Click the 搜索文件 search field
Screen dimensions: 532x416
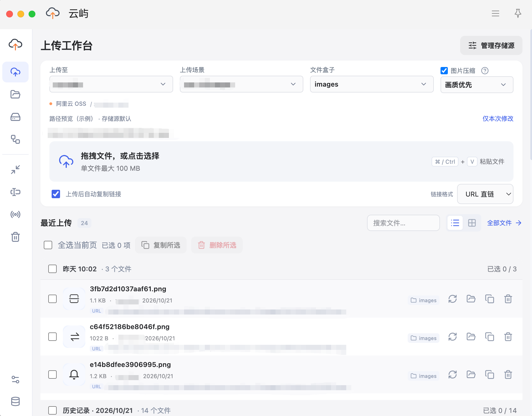[403, 223]
